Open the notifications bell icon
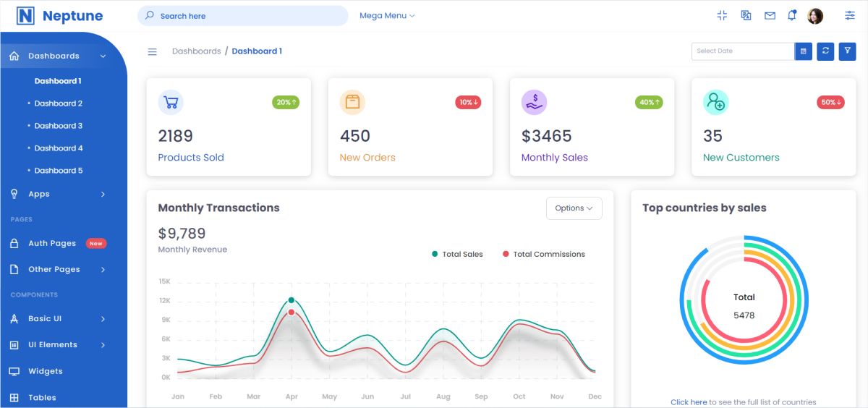 point(792,16)
